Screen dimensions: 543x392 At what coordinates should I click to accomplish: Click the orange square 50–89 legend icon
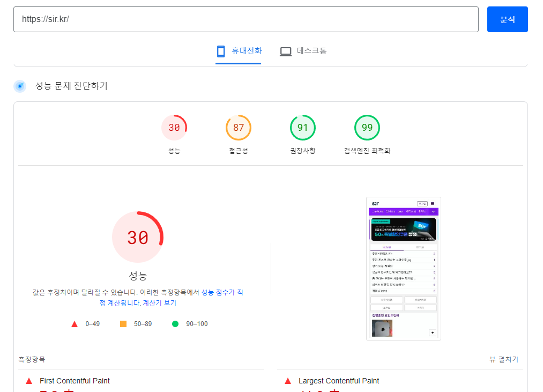[x=123, y=324]
